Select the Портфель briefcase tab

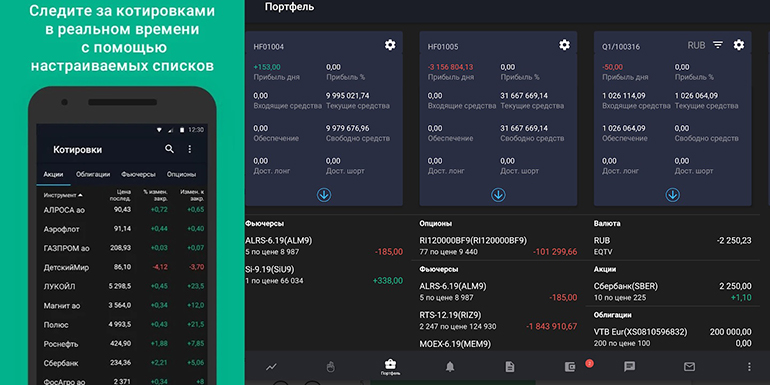(x=391, y=367)
